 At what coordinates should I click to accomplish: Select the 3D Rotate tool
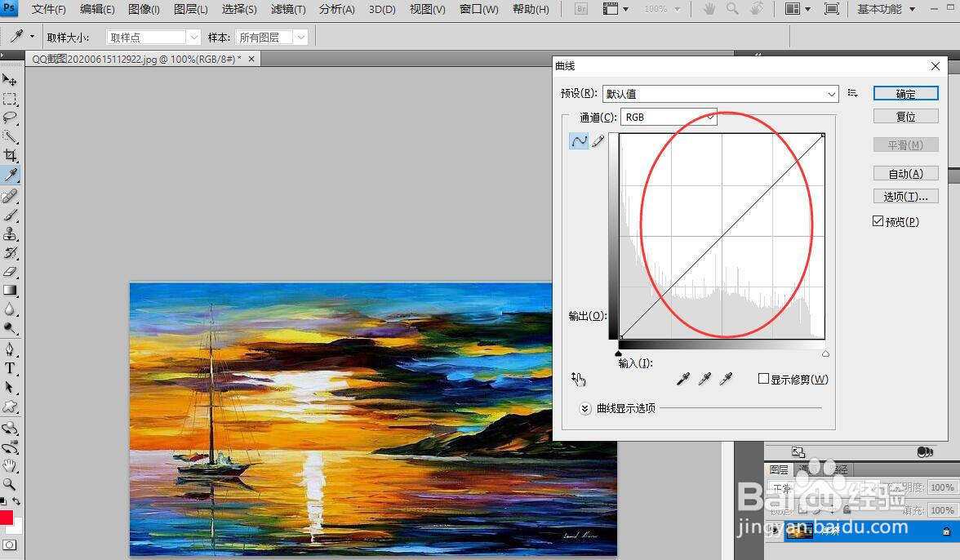[x=10, y=428]
